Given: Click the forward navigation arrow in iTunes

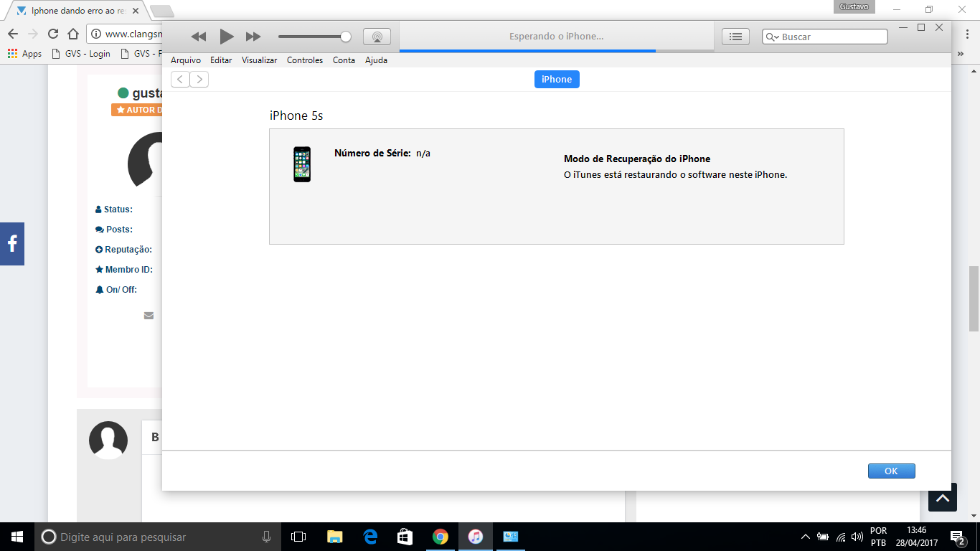Looking at the screenshot, I should [x=199, y=79].
